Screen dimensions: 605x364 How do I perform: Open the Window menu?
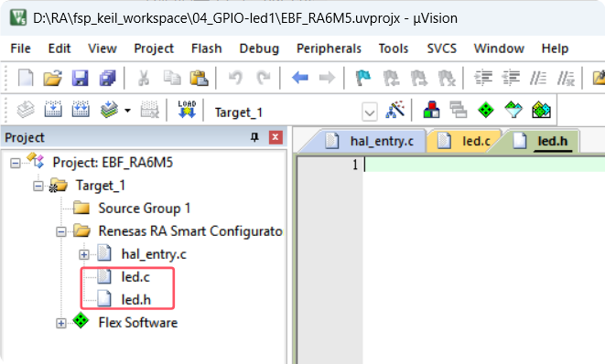tap(499, 48)
